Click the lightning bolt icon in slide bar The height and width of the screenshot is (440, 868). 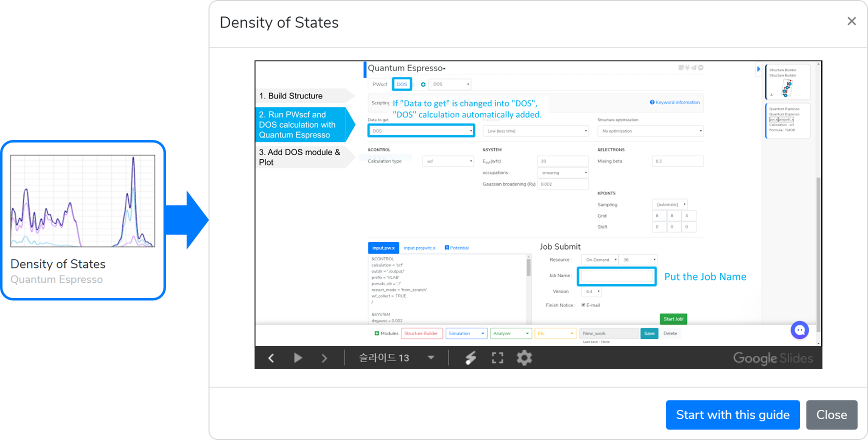[x=470, y=358]
